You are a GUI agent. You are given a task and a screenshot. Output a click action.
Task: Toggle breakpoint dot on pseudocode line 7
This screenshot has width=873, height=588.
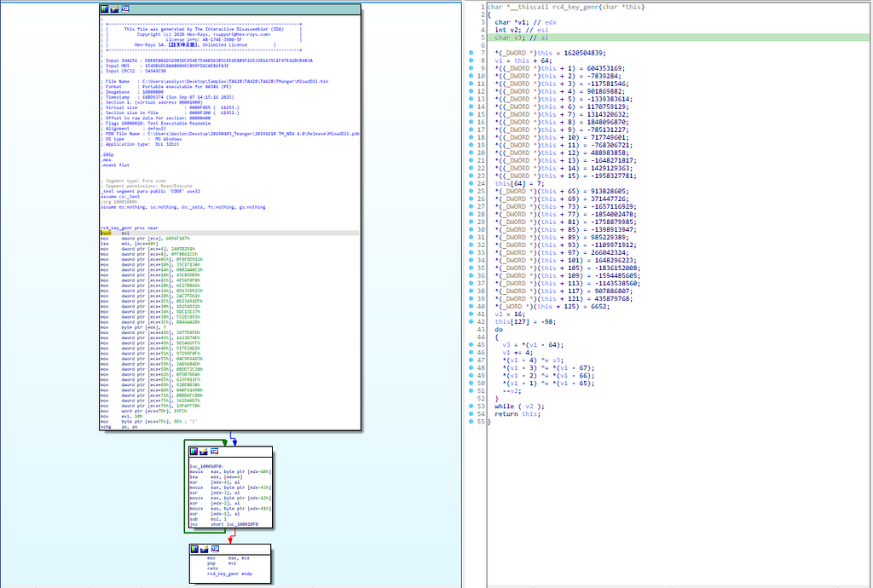tap(471, 53)
